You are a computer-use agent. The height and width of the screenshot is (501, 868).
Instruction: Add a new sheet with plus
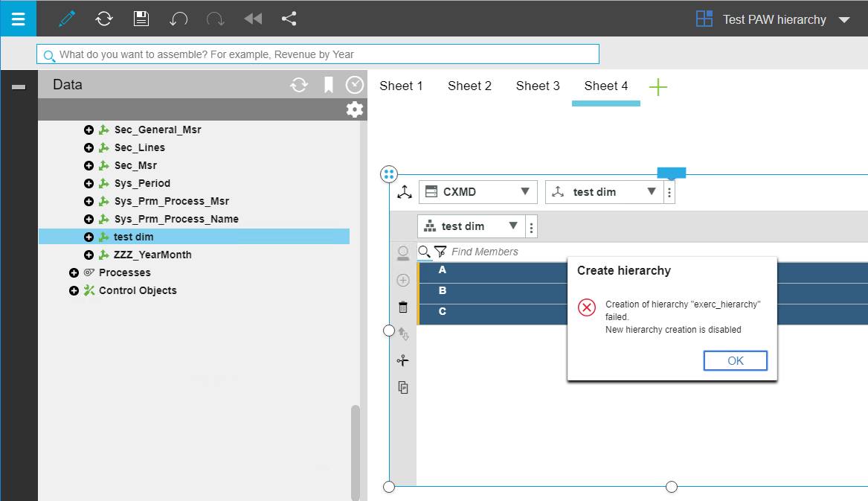658,87
